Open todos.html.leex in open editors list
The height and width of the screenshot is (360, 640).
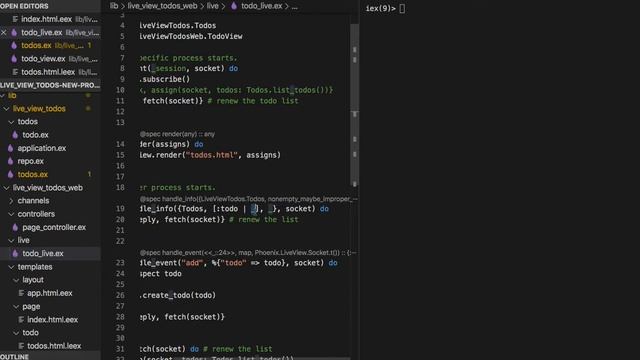pos(48,72)
